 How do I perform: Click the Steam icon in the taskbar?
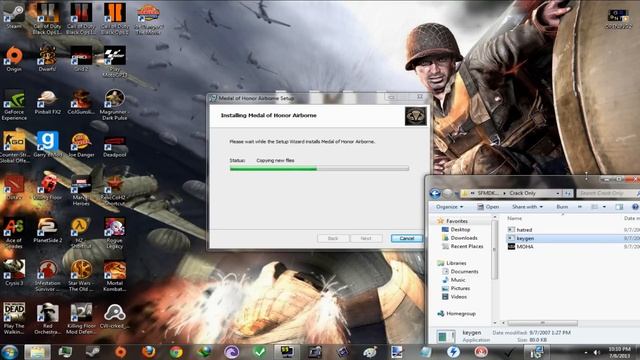click(93, 351)
